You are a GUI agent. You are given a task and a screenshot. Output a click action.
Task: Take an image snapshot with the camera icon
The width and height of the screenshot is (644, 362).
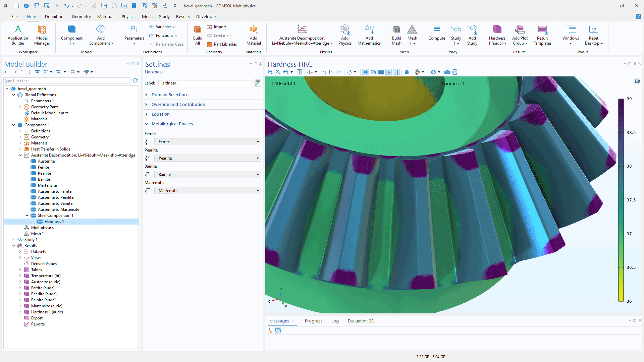(447, 72)
